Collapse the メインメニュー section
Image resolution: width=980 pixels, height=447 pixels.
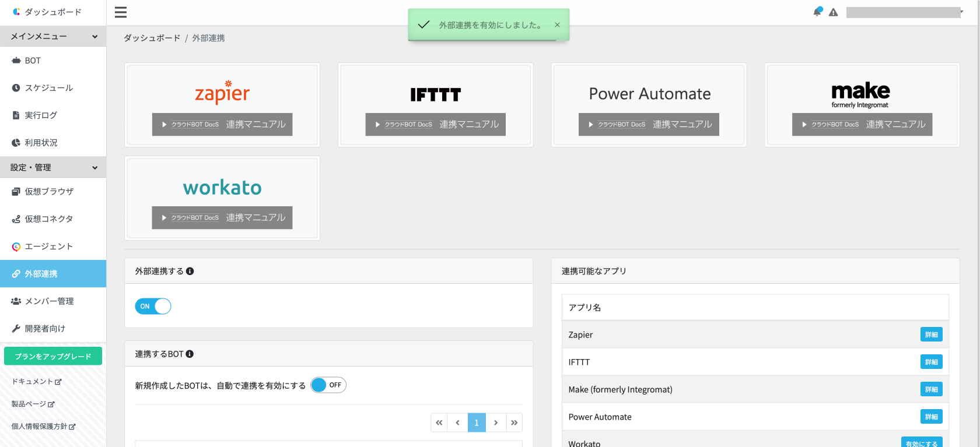tap(53, 36)
